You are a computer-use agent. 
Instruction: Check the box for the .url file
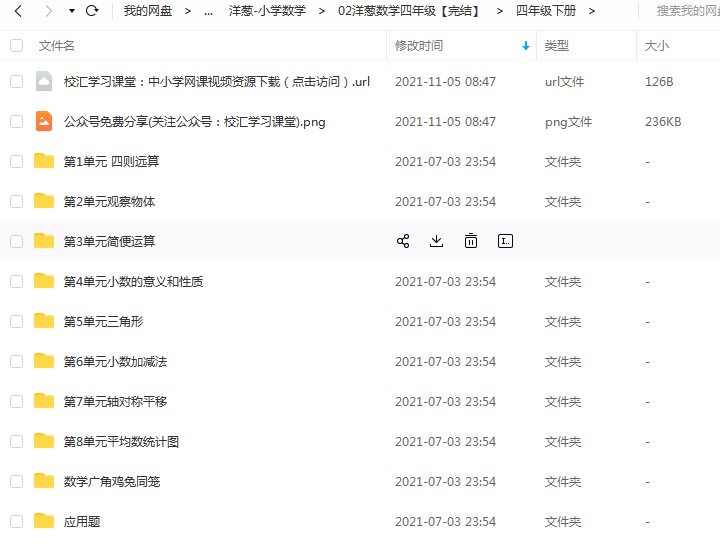(17, 81)
